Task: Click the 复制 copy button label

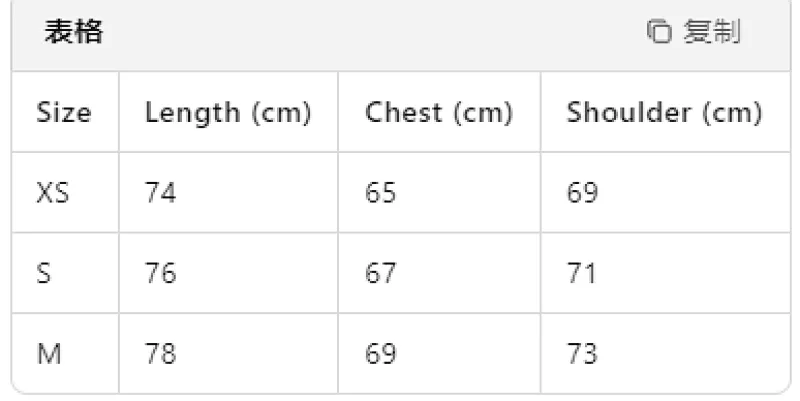Action: tap(712, 32)
